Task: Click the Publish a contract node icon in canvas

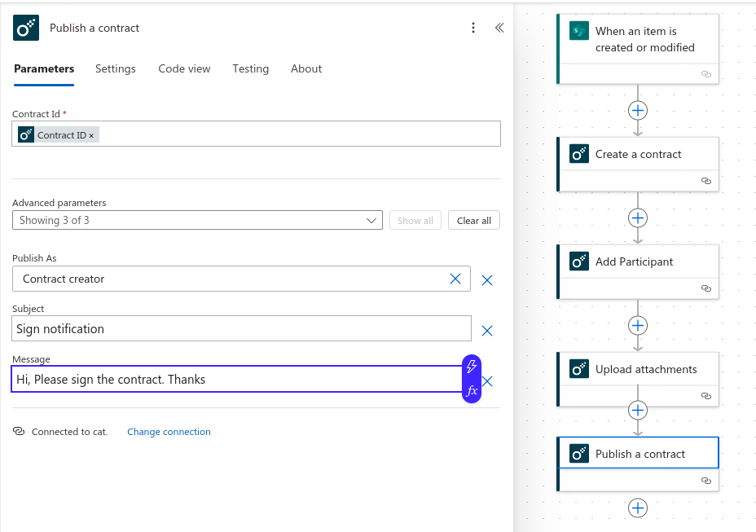Action: 579,454
